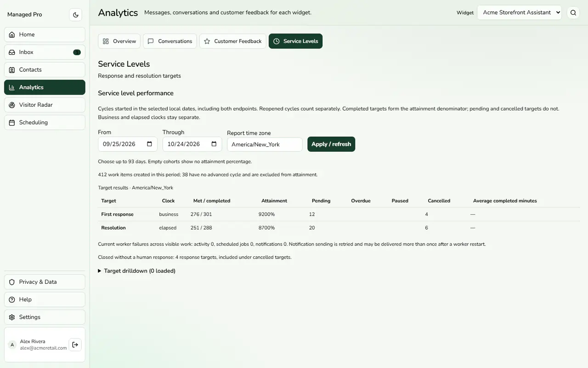Click the Customer Feedback star icon
588x368 pixels.
[207, 41]
